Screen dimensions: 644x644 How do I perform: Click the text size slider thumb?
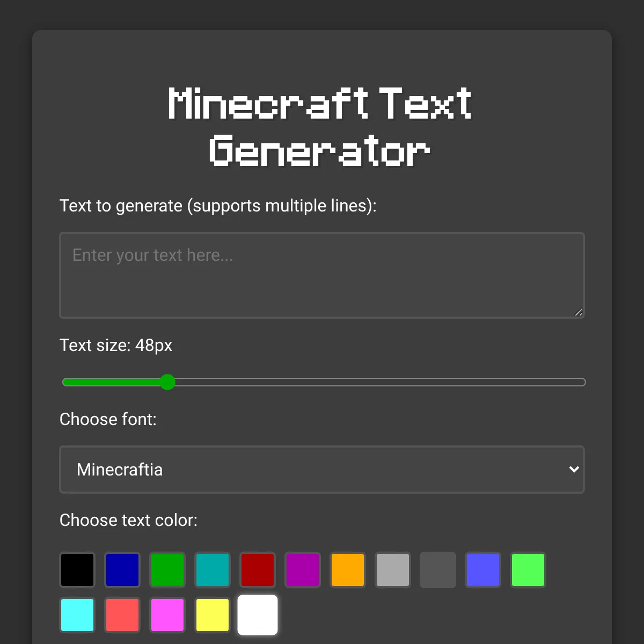click(x=167, y=382)
